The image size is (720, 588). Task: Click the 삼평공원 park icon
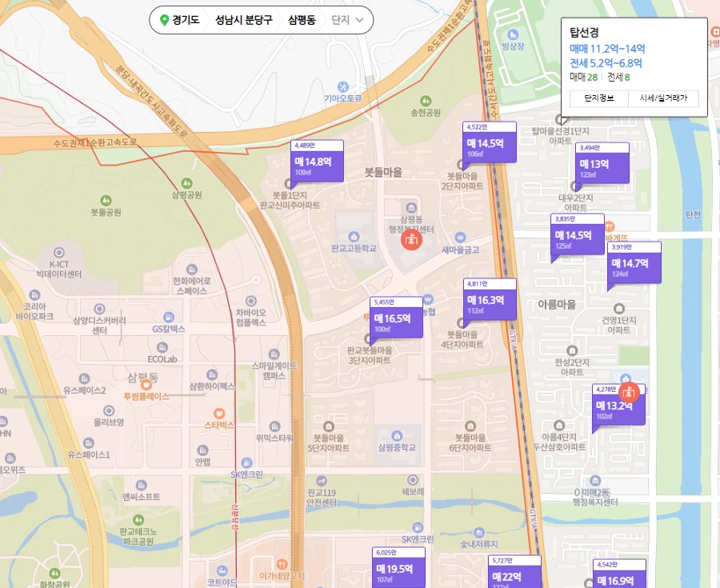[x=186, y=183]
